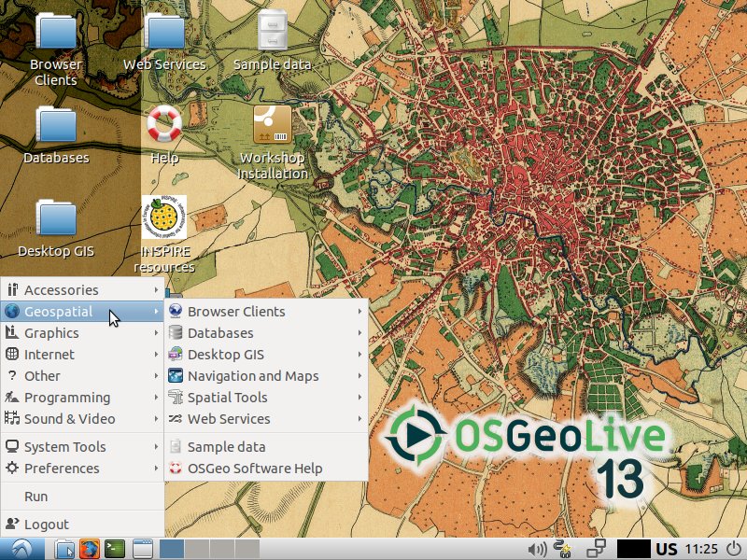Viewport: 747px width, 560px height.
Task: Open the terminal from the taskbar
Action: coord(114,549)
